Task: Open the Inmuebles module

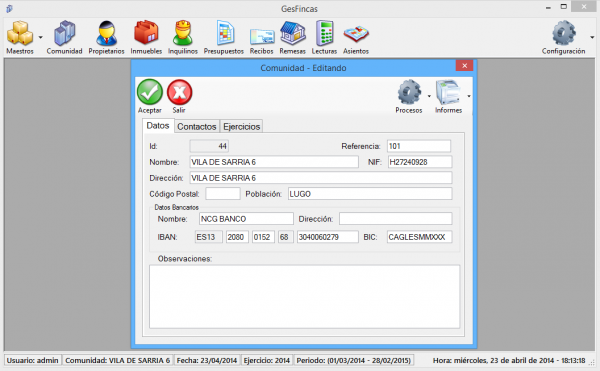Action: click(x=146, y=37)
